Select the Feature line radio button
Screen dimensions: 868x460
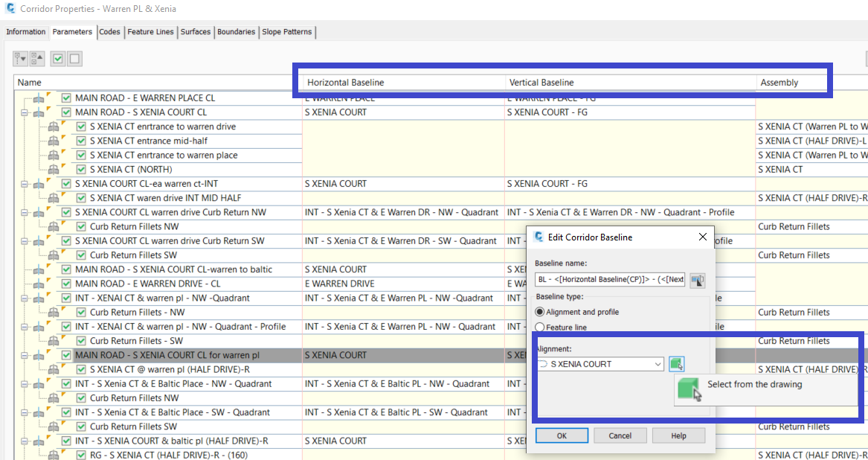pos(540,328)
